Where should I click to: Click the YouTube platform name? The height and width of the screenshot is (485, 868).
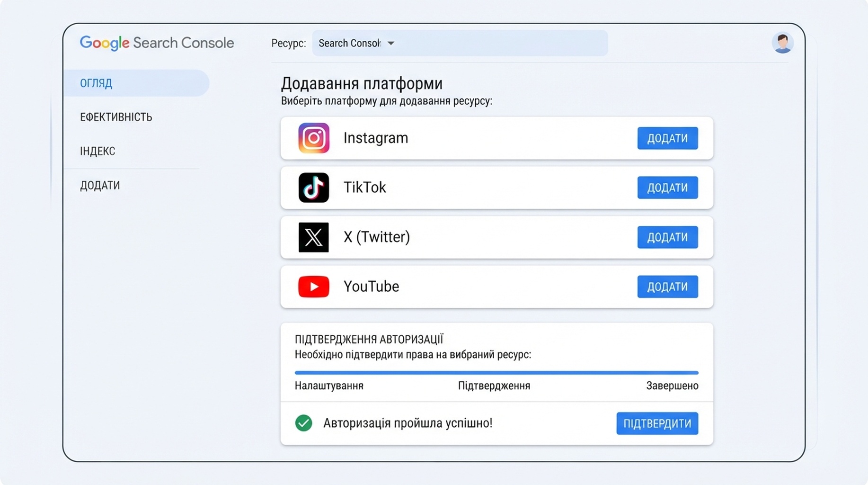[x=372, y=287]
